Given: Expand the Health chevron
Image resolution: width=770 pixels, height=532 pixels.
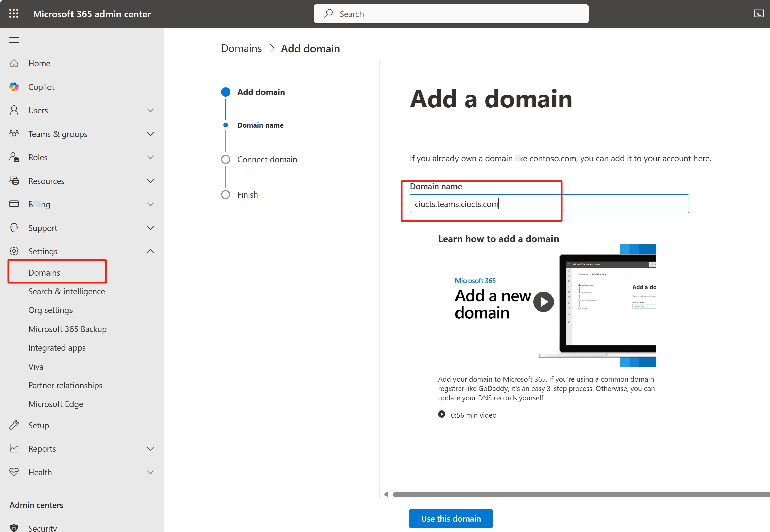Looking at the screenshot, I should tap(151, 472).
